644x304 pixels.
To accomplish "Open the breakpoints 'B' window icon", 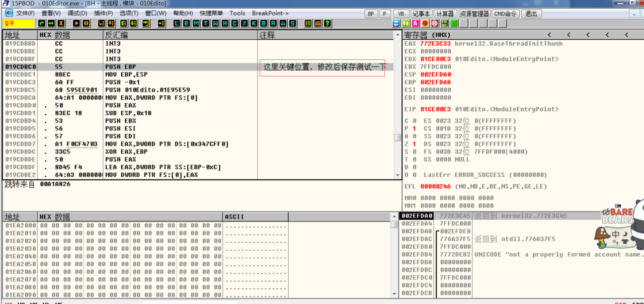I will pos(263,24).
